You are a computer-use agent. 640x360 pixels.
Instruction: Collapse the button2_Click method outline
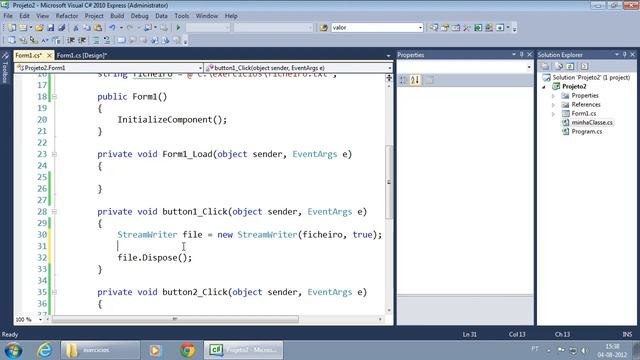coord(54,292)
